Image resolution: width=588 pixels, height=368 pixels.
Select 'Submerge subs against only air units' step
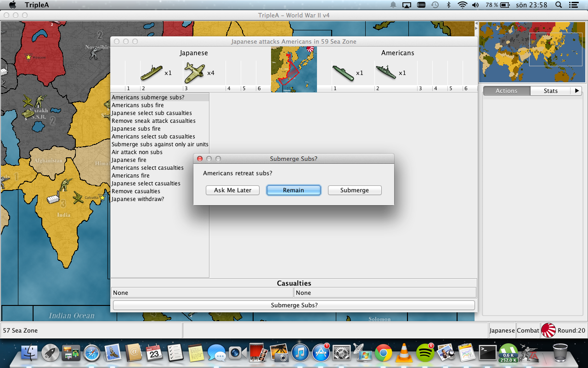(160, 144)
